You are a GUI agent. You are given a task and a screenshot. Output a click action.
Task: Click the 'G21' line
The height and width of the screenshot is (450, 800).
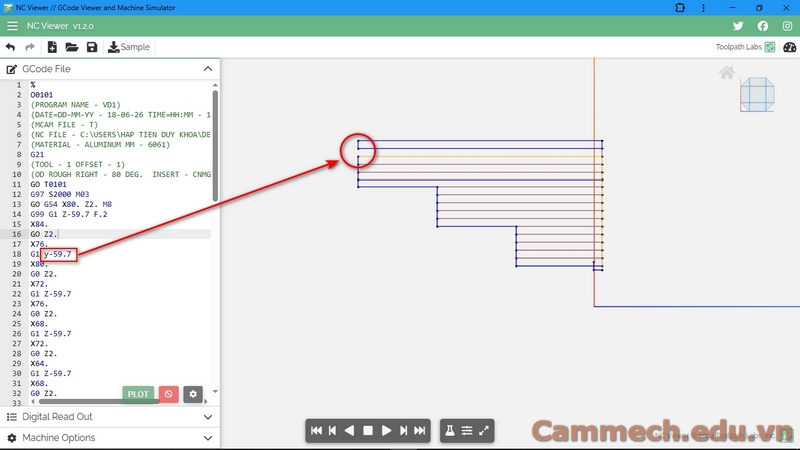click(37, 155)
